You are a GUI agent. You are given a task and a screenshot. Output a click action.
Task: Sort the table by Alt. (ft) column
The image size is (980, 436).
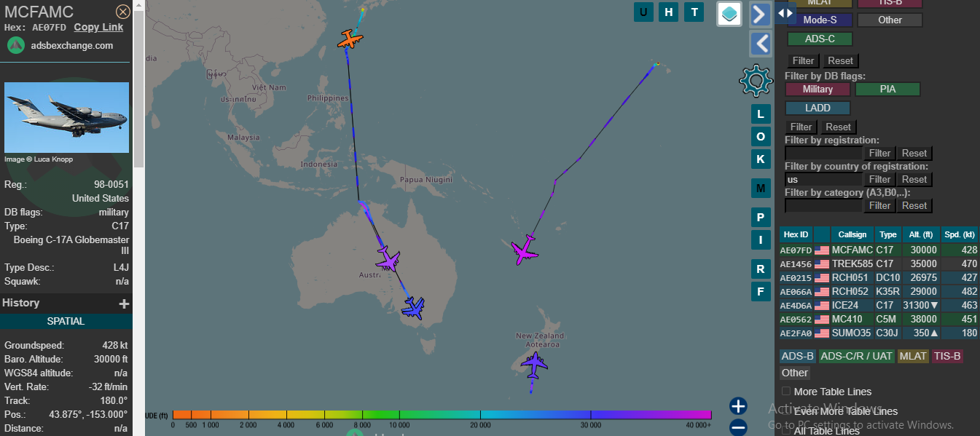921,234
